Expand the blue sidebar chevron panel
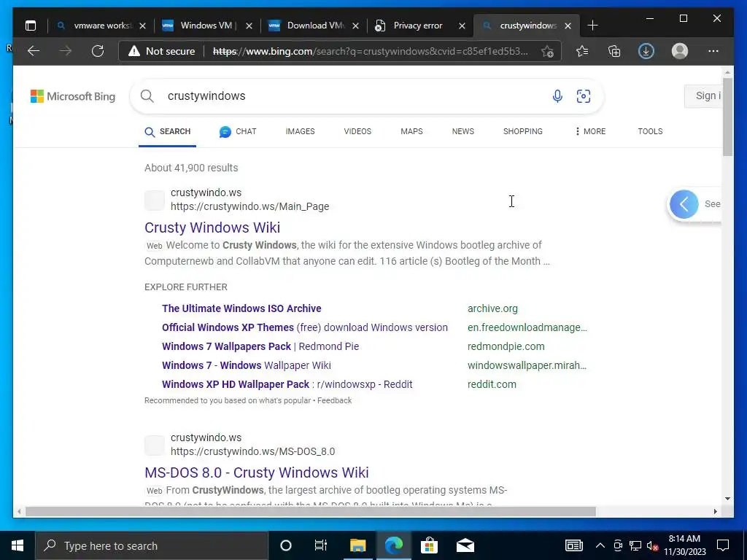This screenshot has height=560, width=747. click(684, 204)
